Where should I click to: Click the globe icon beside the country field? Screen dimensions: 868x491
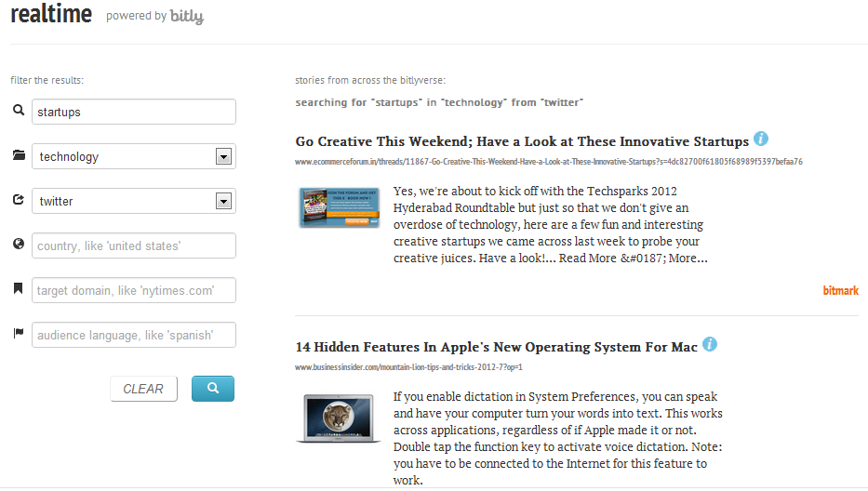[x=19, y=245]
